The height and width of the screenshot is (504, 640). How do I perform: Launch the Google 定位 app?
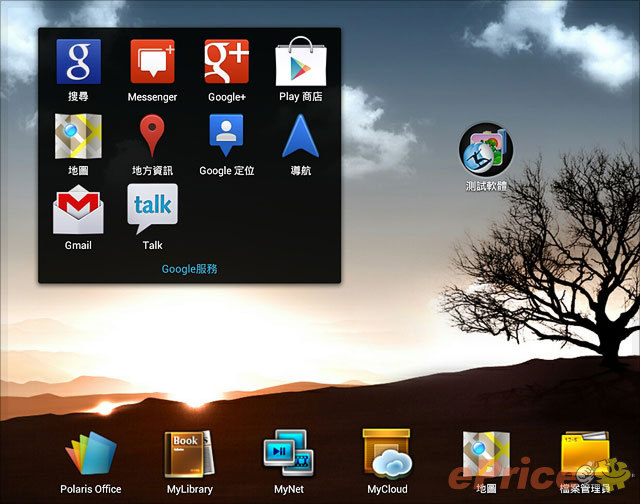pos(227,137)
